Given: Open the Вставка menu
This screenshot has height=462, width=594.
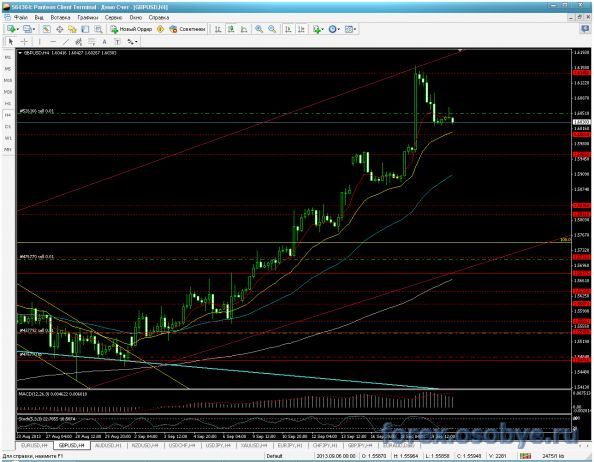Looking at the screenshot, I should point(60,17).
